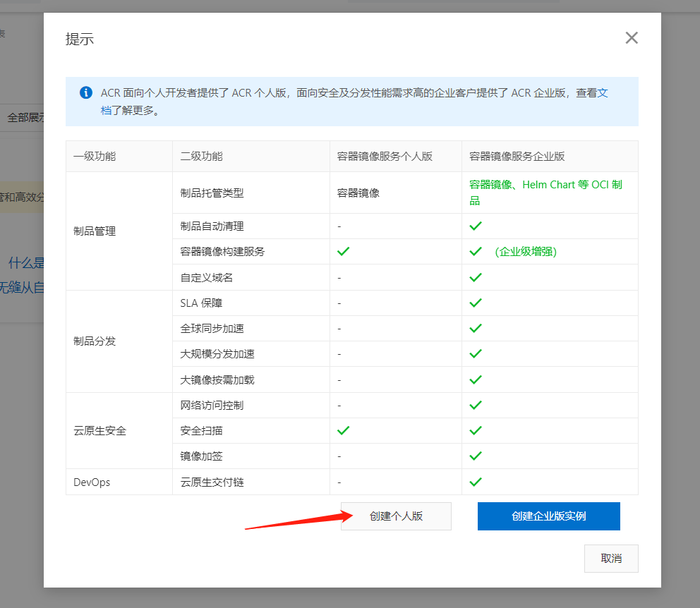Click the blue info icon in the notice banner
Image resolution: width=700 pixels, height=608 pixels.
click(x=85, y=92)
